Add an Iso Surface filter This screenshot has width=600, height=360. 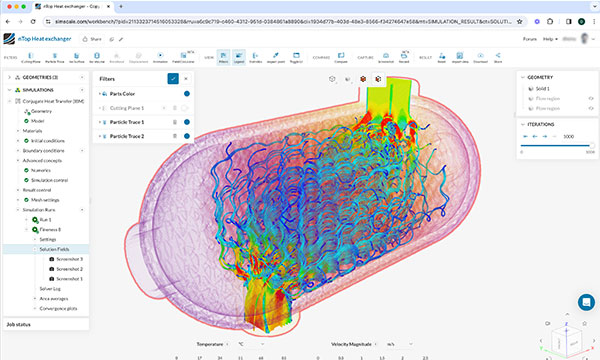[77, 57]
